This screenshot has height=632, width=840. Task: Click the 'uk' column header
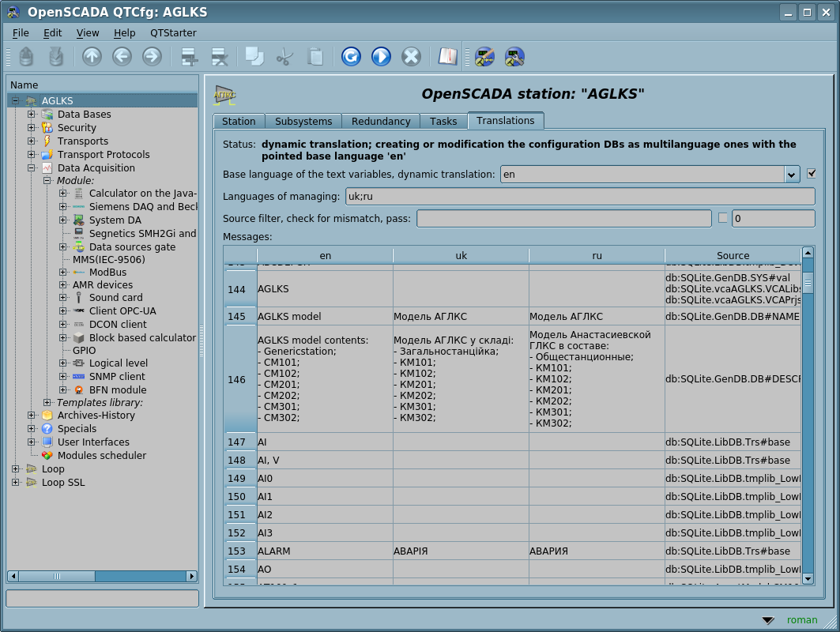[x=461, y=255]
